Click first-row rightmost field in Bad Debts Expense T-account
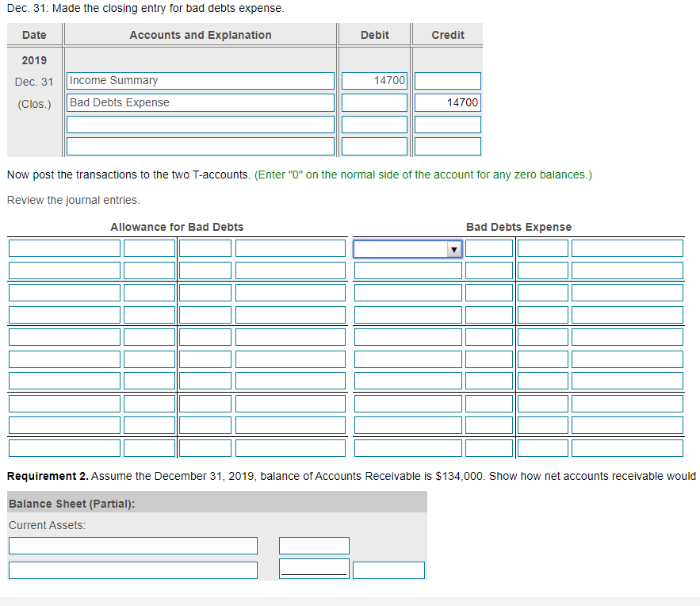This screenshot has height=606, width=700. [627, 248]
